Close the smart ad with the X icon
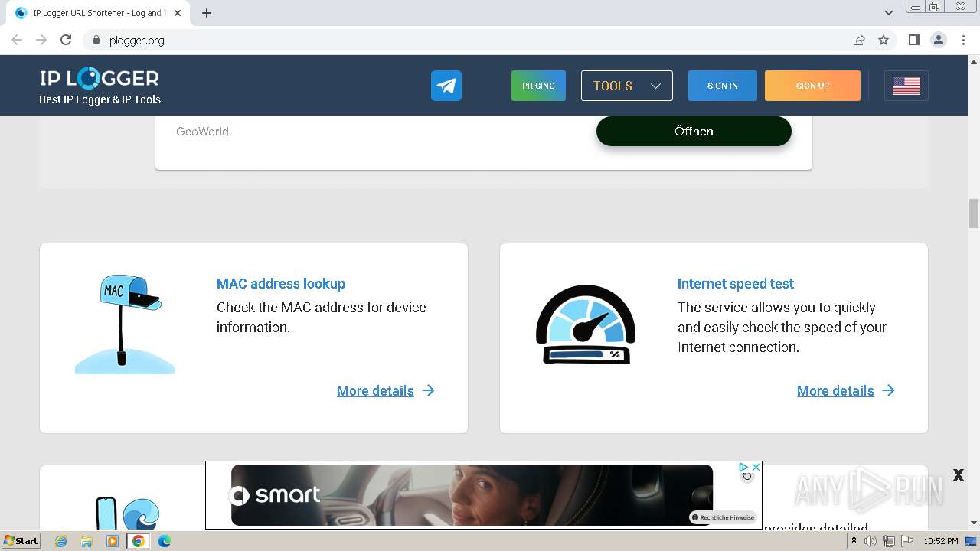Image resolution: width=980 pixels, height=551 pixels. coord(756,467)
